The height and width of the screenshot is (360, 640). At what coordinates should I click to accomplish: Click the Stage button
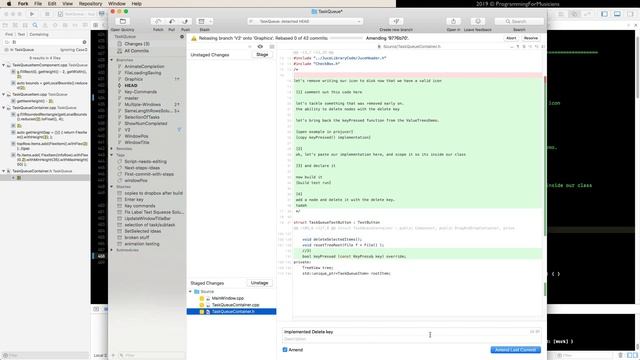(262, 55)
